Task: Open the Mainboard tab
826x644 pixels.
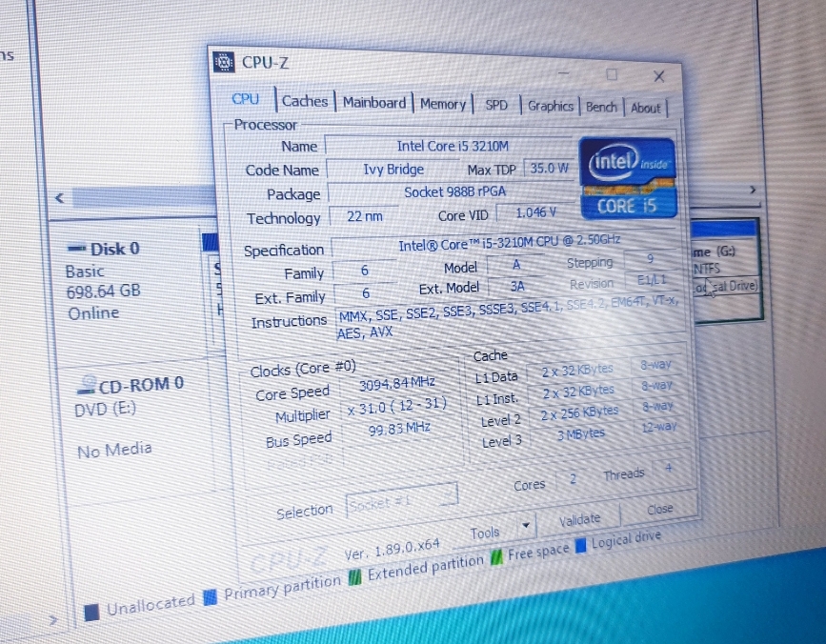Action: (374, 103)
